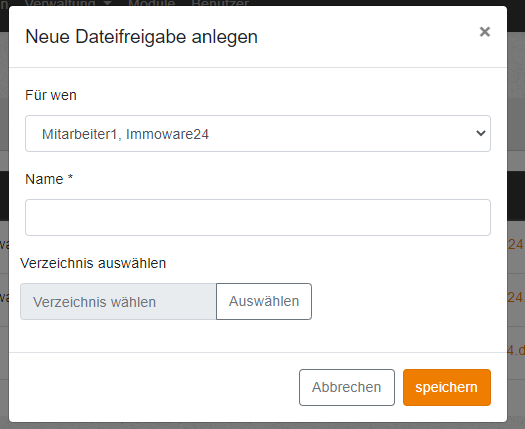Open the Für wen employee select box
The width and height of the screenshot is (525, 429).
point(258,134)
